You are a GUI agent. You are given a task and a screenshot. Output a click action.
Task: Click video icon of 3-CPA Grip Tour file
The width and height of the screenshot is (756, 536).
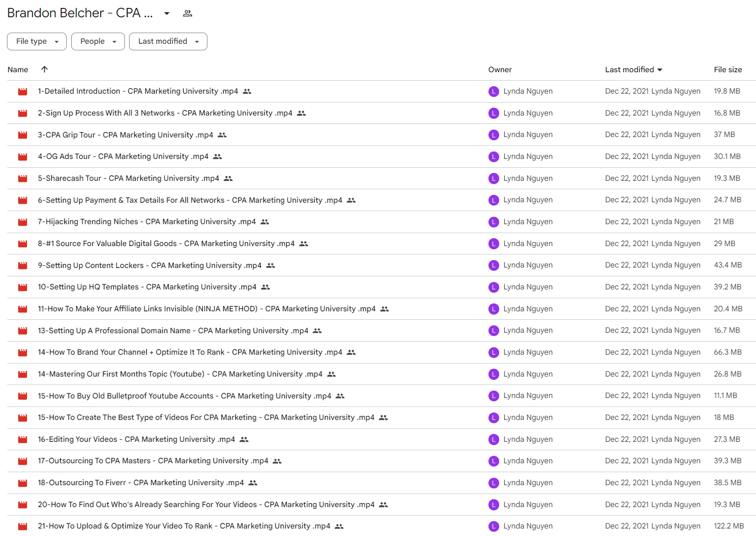click(22, 135)
